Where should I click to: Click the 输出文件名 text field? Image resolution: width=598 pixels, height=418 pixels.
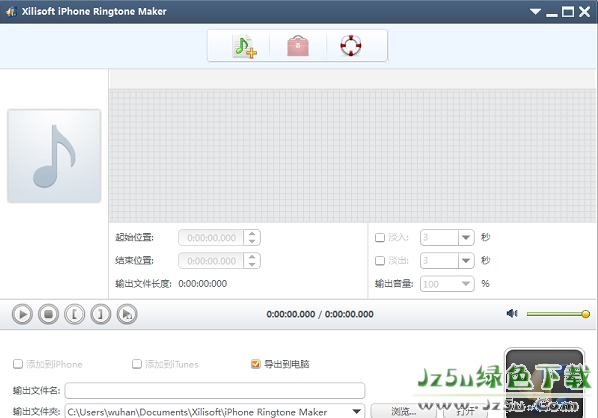[215, 391]
